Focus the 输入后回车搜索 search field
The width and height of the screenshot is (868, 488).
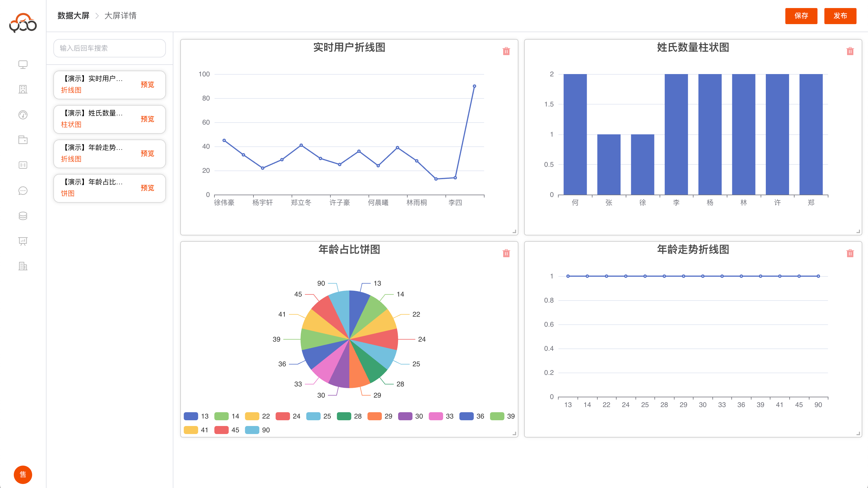pyautogui.click(x=110, y=48)
